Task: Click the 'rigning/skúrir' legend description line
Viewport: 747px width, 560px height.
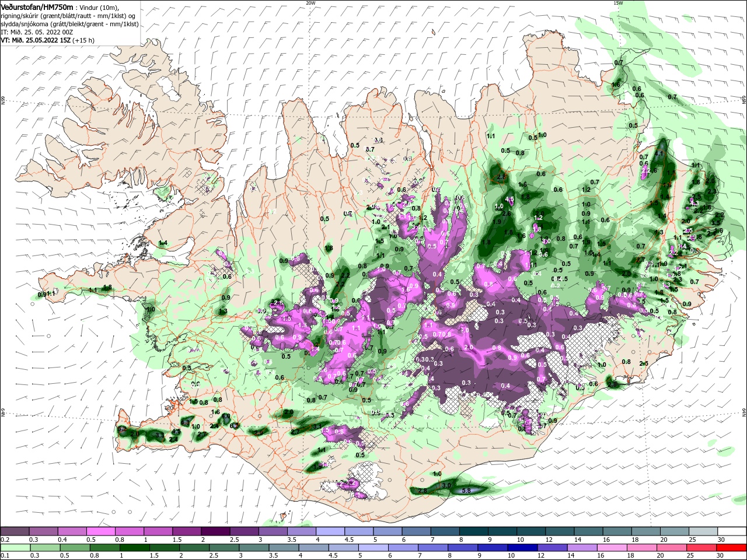Action: coord(67,16)
